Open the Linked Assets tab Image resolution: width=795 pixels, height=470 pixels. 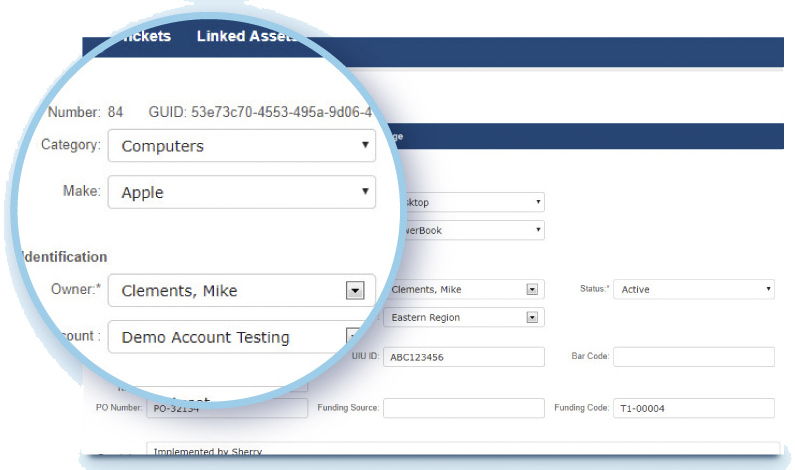(x=245, y=36)
